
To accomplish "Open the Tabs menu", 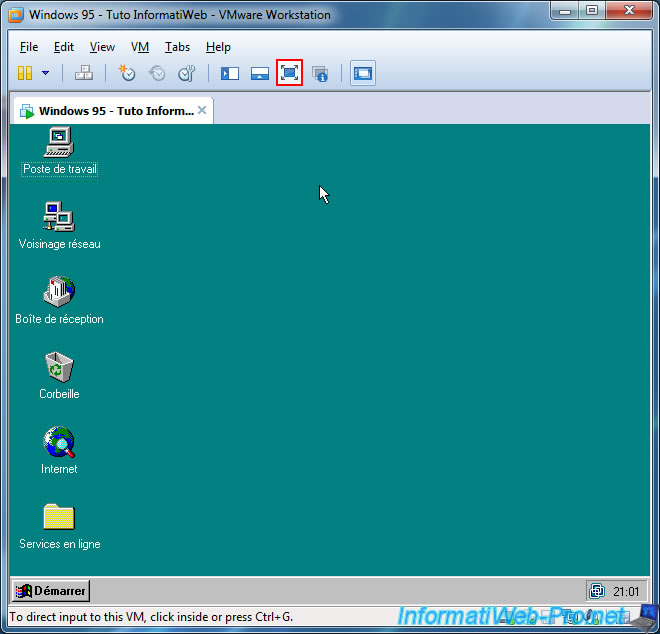I will tap(177, 47).
